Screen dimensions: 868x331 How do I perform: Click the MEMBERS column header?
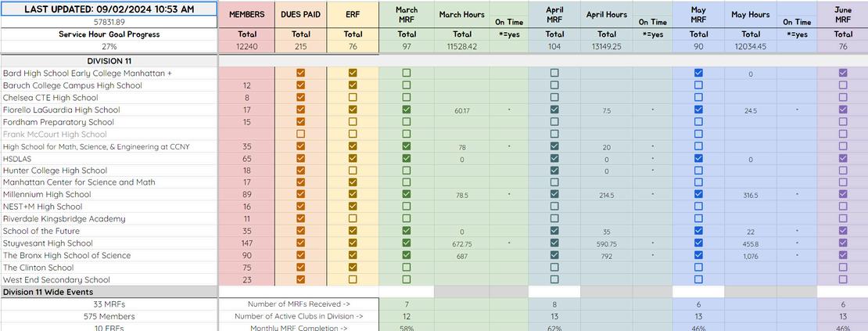(x=247, y=15)
